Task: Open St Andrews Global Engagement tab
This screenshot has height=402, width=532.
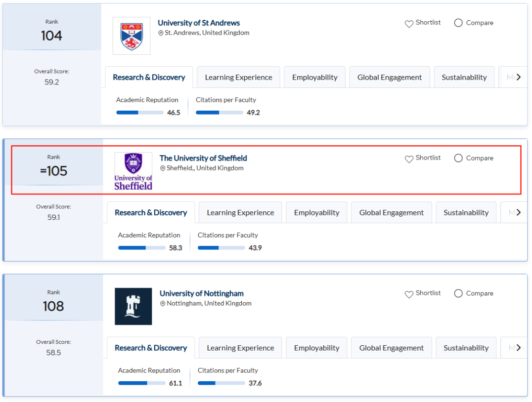Action: 390,77
